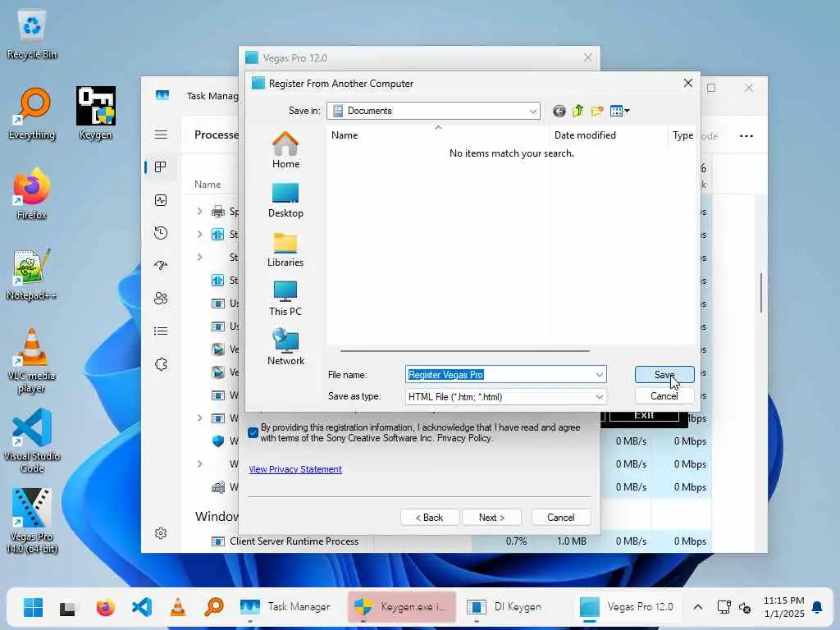Expand the first process row starting with Sp
The width and height of the screenshot is (840, 630).
pos(199,212)
